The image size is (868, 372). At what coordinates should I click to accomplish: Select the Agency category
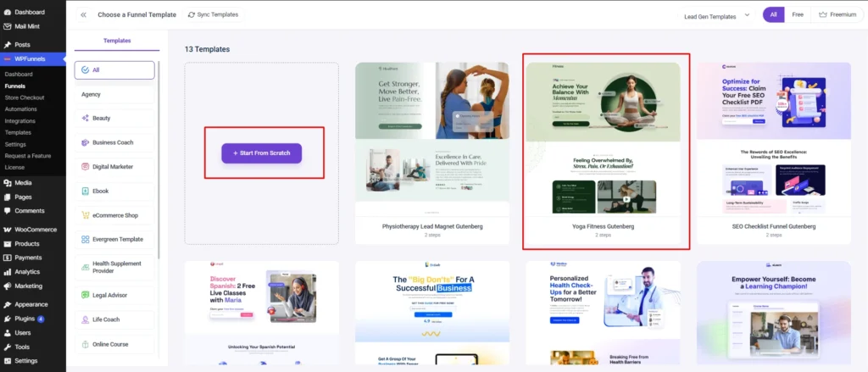(x=114, y=94)
